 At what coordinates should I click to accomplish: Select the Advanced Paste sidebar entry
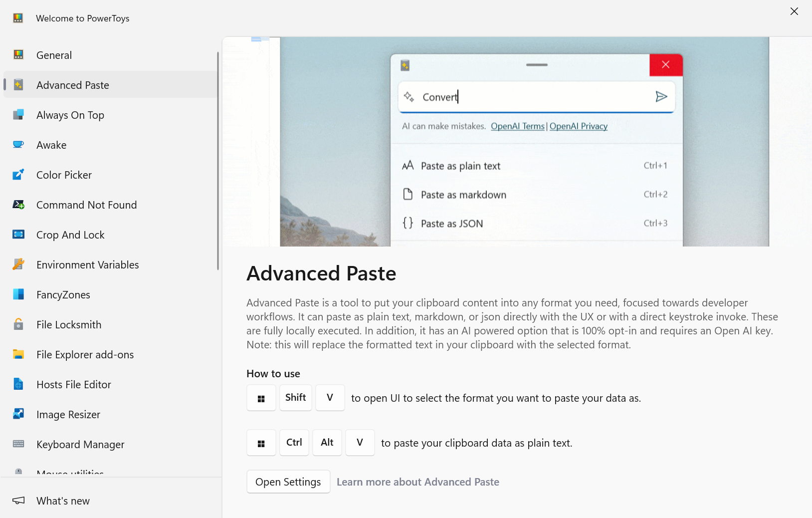(x=72, y=85)
